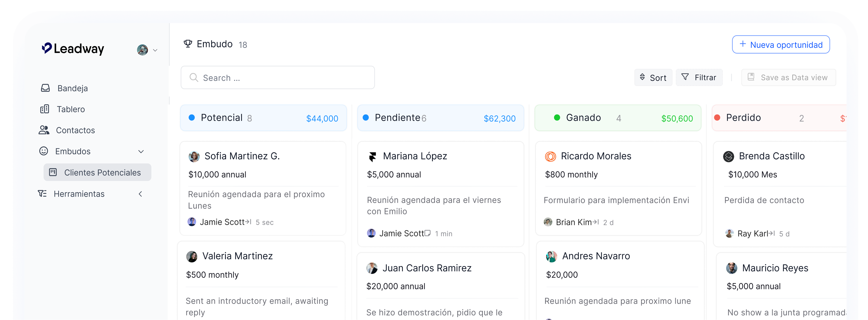Click Juan Carlos Ramirez avatar

pos(372,268)
